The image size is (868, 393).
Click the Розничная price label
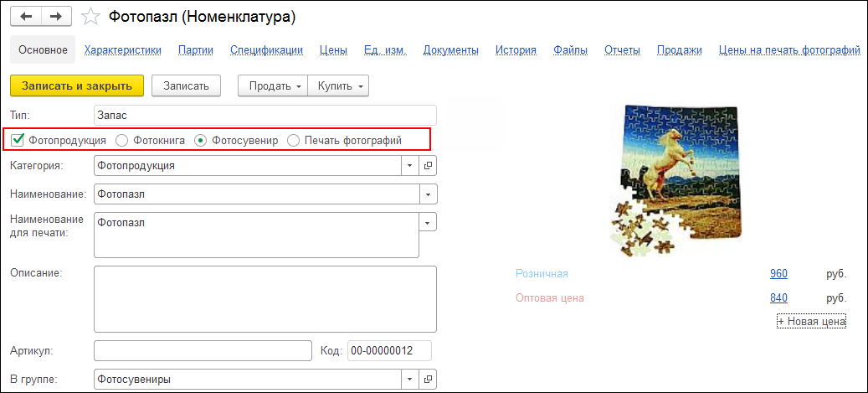point(542,273)
